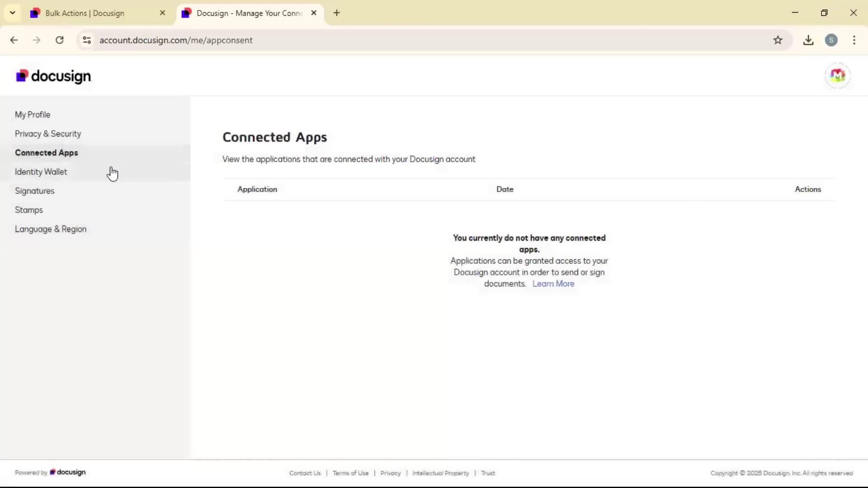Open the user avatar menu
The image size is (868, 488).
pyautogui.click(x=837, y=75)
